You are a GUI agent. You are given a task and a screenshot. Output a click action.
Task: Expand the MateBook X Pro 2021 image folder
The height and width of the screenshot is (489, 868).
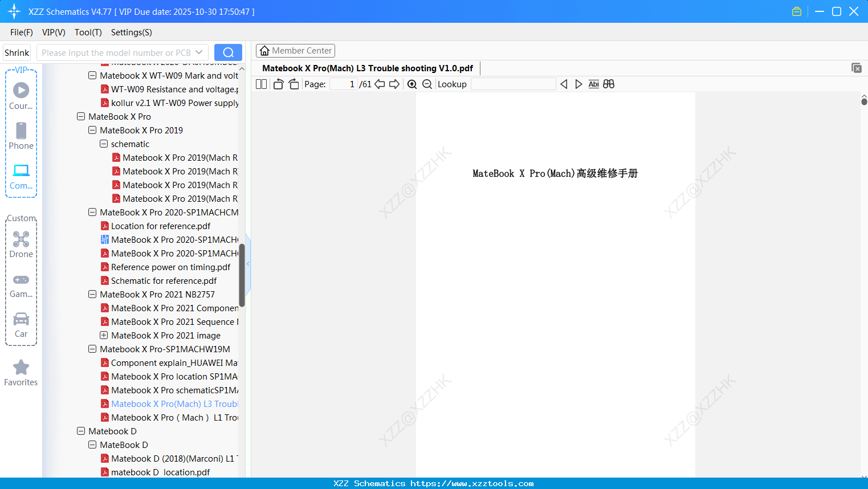(104, 335)
